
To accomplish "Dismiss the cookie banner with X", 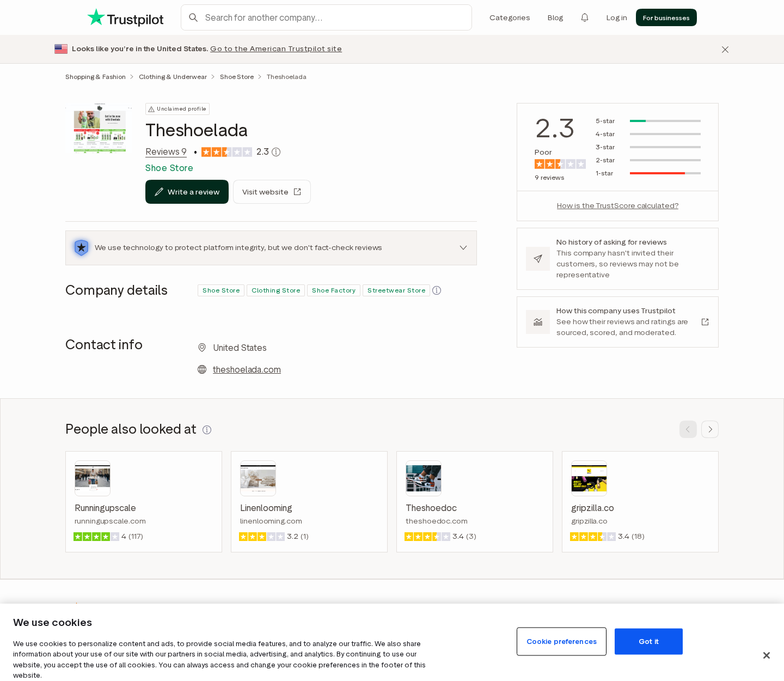I will (767, 655).
